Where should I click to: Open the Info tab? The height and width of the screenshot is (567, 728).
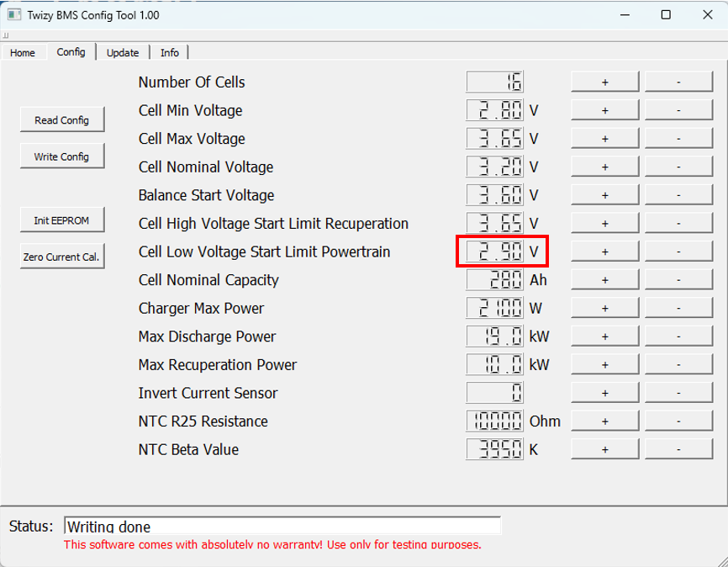tap(170, 52)
